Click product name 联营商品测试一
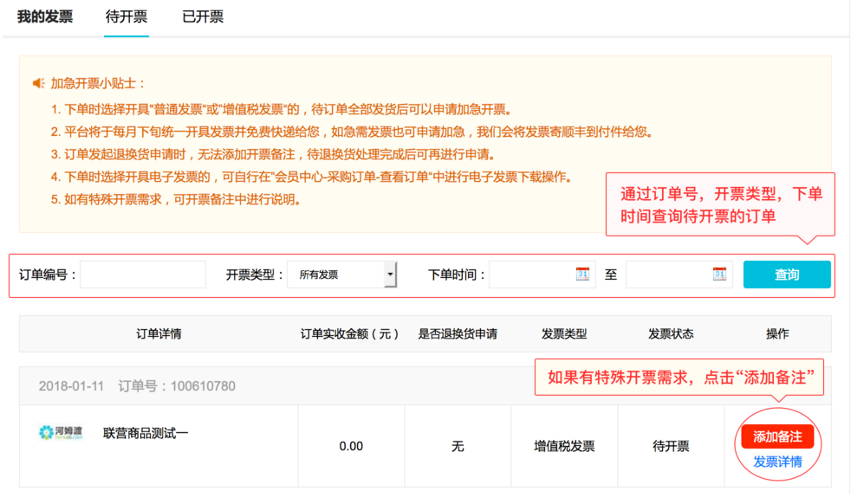 (x=146, y=432)
